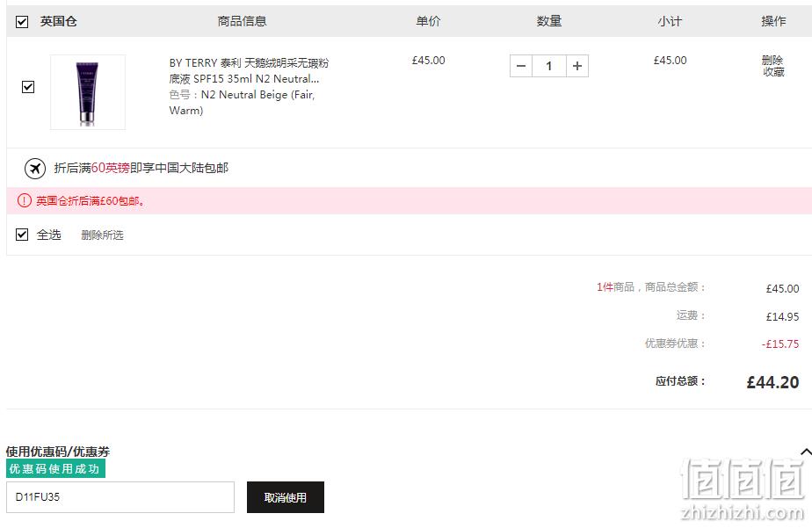Click the 取消使用 cancel coupon button
This screenshot has height=528, width=812.
286,497
